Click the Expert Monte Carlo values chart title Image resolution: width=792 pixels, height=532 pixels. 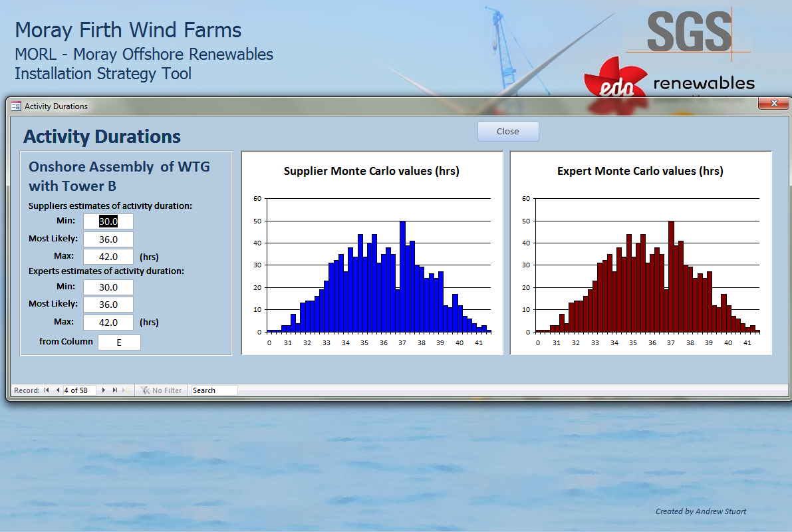click(640, 171)
